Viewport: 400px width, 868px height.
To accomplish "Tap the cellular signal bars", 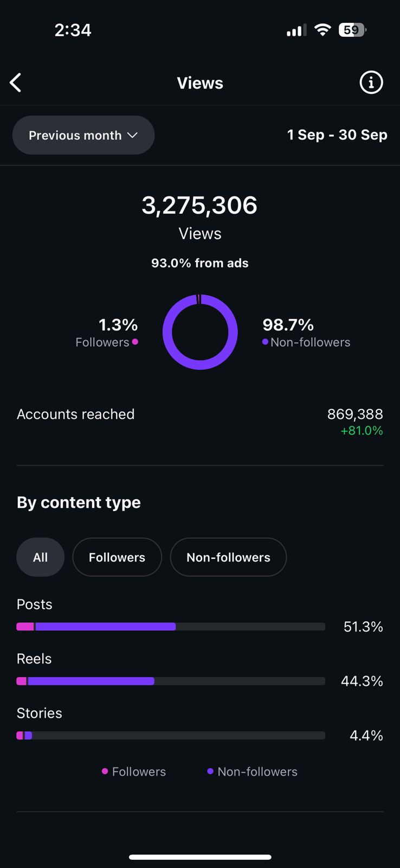I will click(x=296, y=31).
